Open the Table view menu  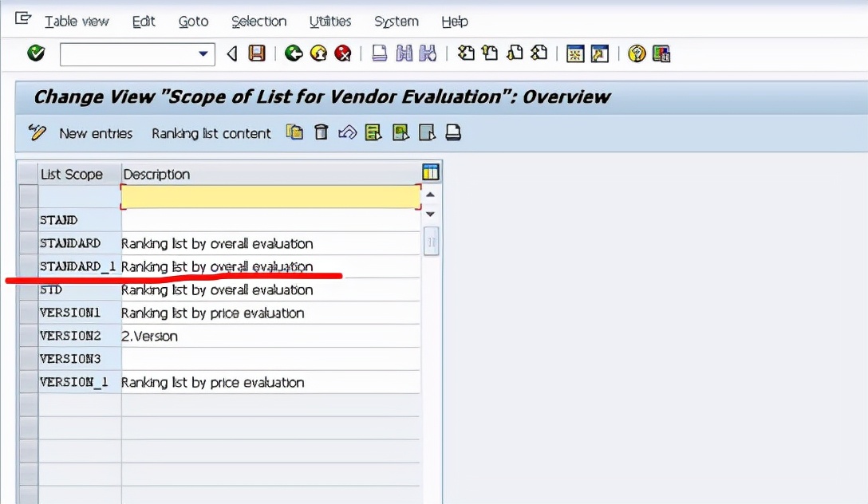76,22
